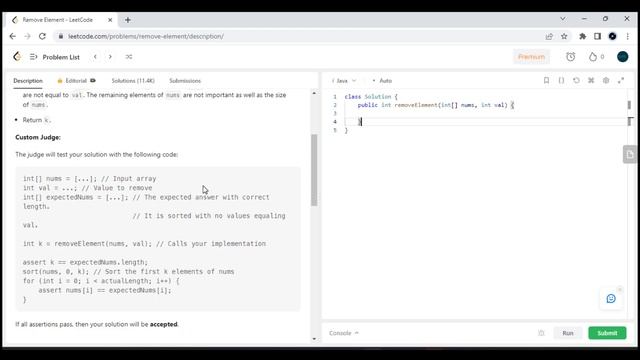640x360 pixels.
Task: Open the tab search chevron
Action: [563, 19]
